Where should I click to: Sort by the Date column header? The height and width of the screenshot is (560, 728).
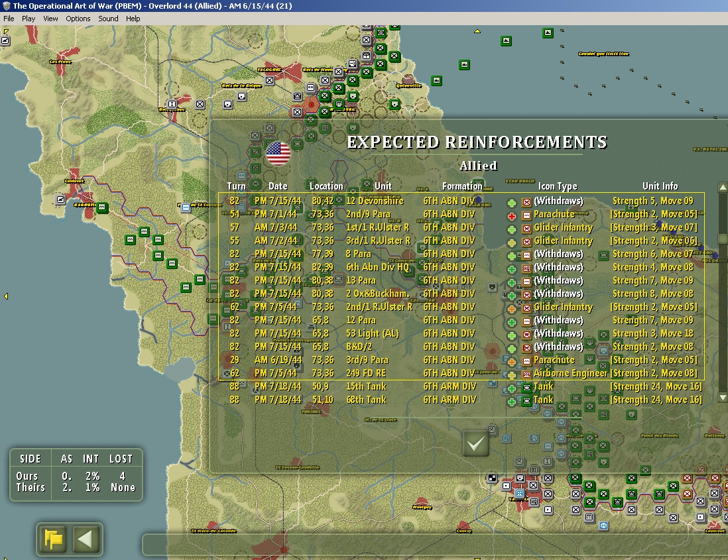coord(278,186)
